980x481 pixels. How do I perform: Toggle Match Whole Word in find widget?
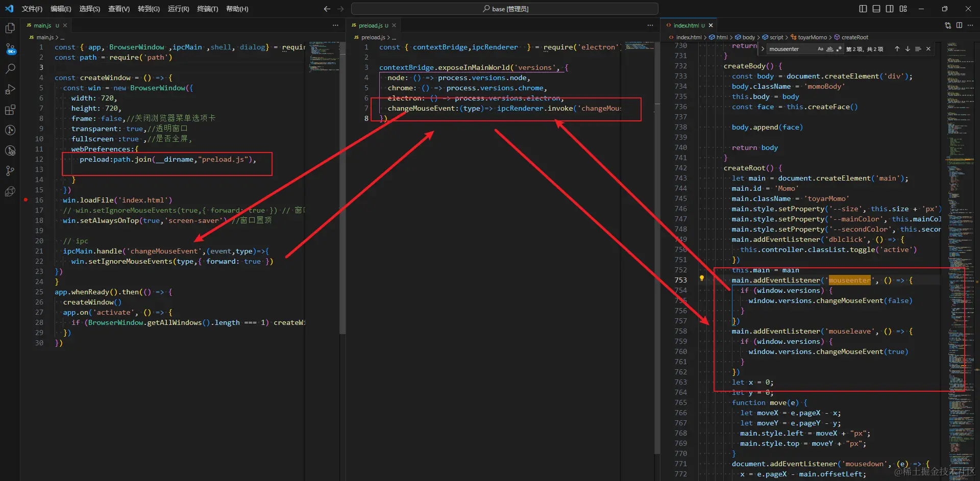click(x=829, y=49)
